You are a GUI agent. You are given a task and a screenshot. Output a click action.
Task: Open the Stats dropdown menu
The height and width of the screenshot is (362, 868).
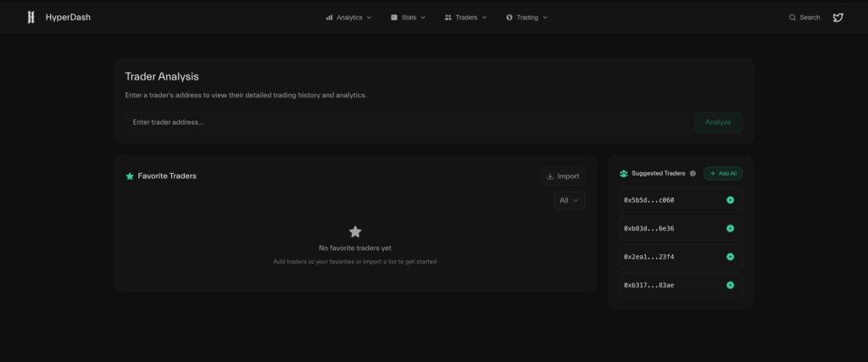[x=408, y=17]
